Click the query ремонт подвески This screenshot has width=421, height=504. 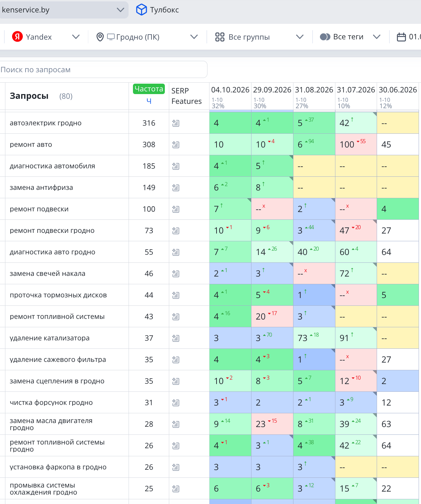pos(39,209)
